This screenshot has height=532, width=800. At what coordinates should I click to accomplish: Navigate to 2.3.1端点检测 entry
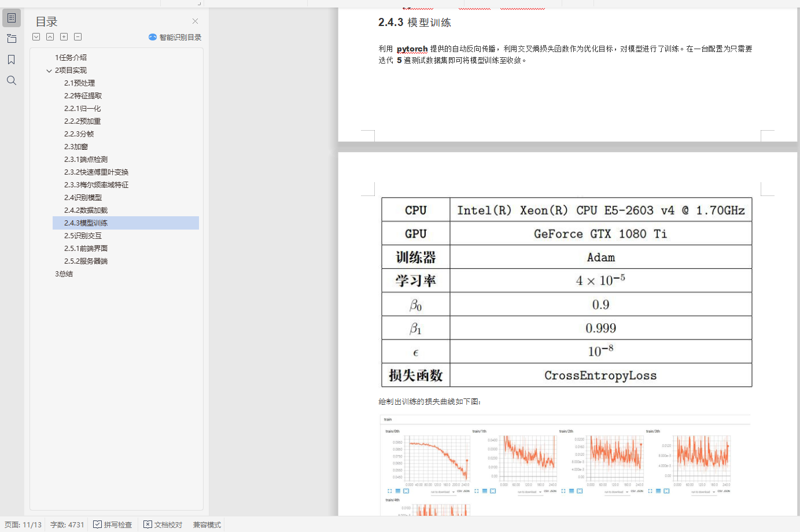click(x=86, y=160)
